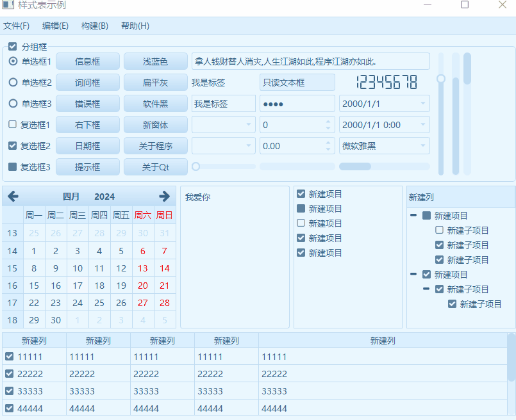Go to previous month with left arrow
516x420 pixels.
(x=13, y=196)
